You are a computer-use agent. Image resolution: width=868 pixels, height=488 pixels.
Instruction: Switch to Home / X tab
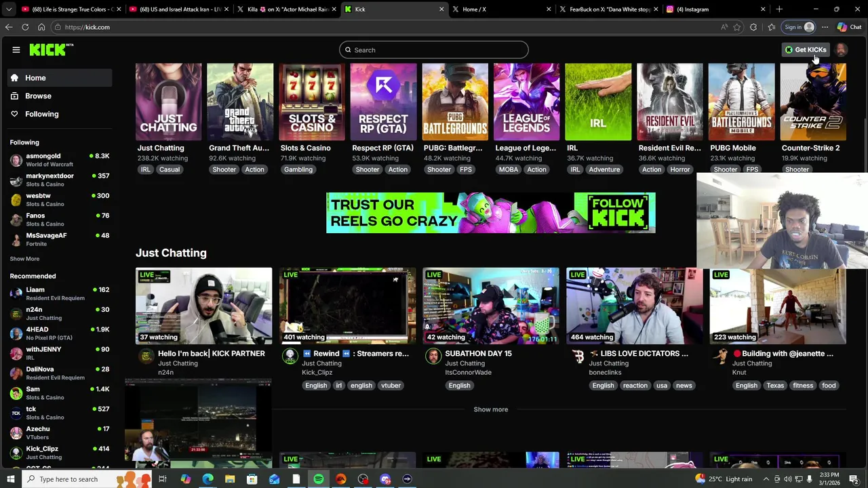click(501, 9)
